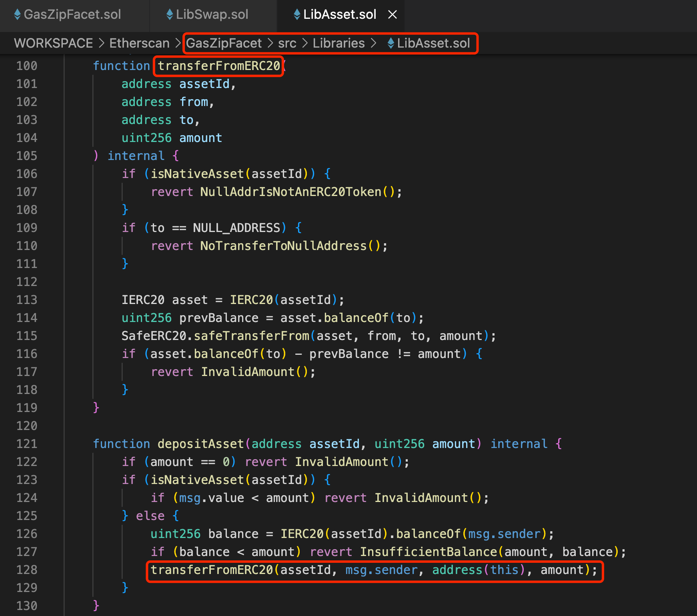Click line number 100 in the gutter
Screen dimensions: 697x616
click(27, 66)
